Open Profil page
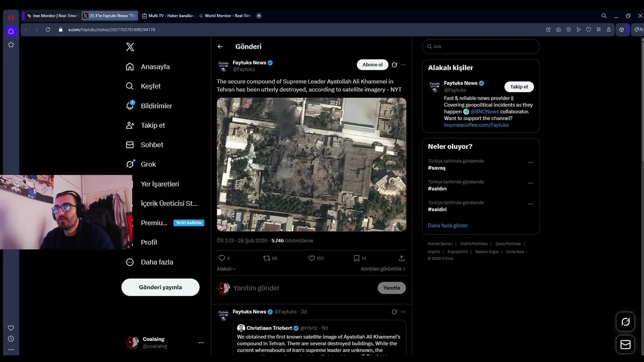Screen dimensions: 644x362 click(x=149, y=242)
